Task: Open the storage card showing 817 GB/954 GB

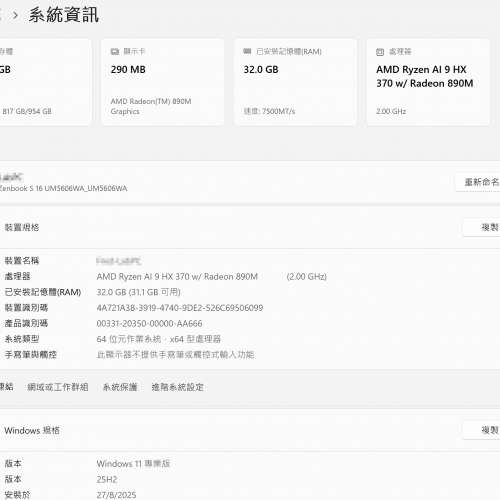Action: click(45, 82)
